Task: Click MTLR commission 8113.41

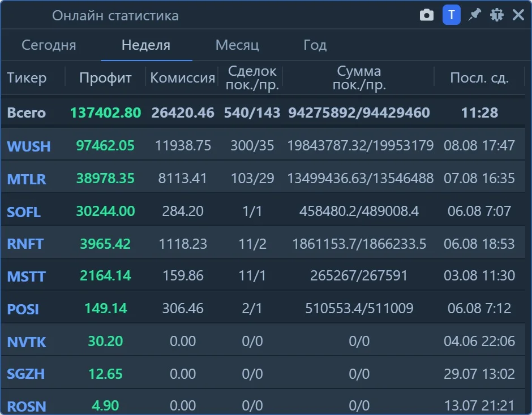Action: pos(183,178)
